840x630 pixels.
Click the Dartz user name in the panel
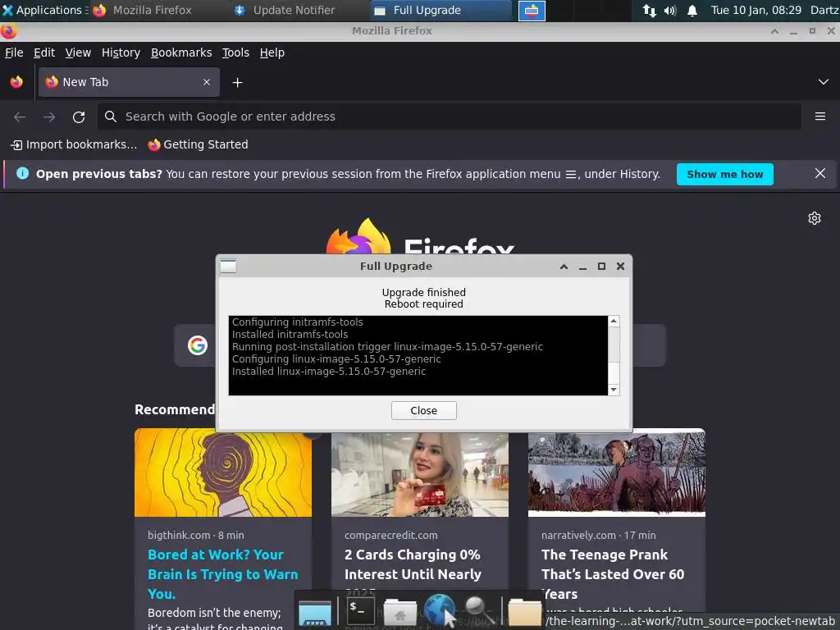pyautogui.click(x=824, y=10)
